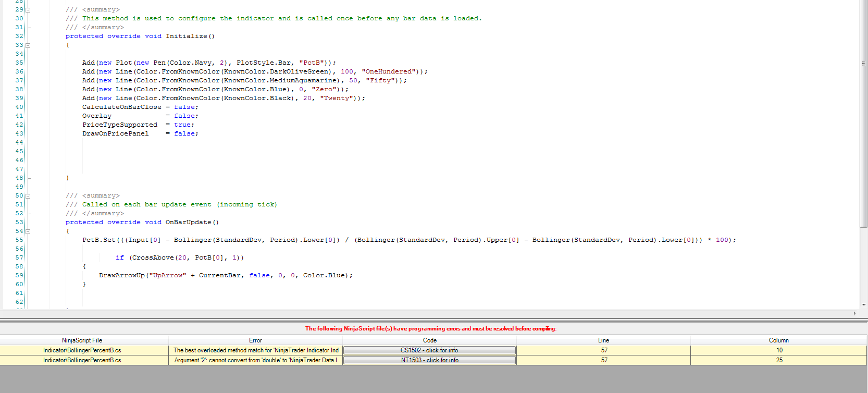This screenshot has height=393, width=868.
Task: Click the true value of PriceTypeSupported
Action: click(182, 125)
